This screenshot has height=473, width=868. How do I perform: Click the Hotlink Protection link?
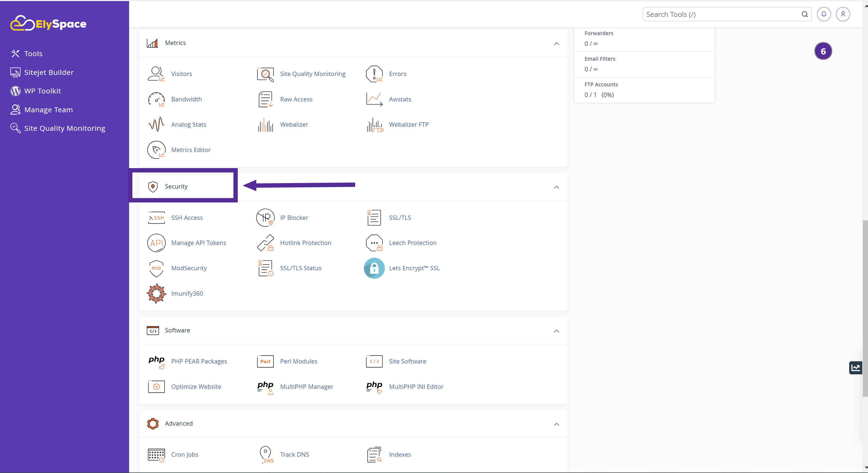tap(305, 242)
